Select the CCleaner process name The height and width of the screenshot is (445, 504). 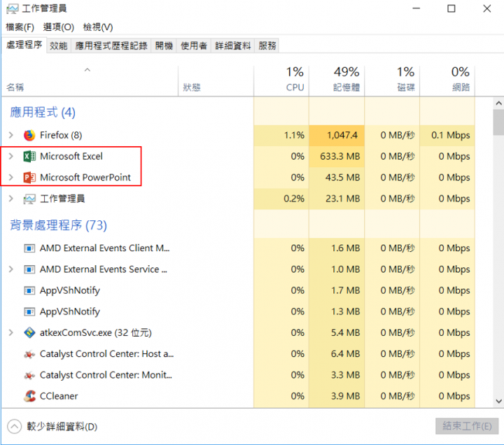(59, 396)
